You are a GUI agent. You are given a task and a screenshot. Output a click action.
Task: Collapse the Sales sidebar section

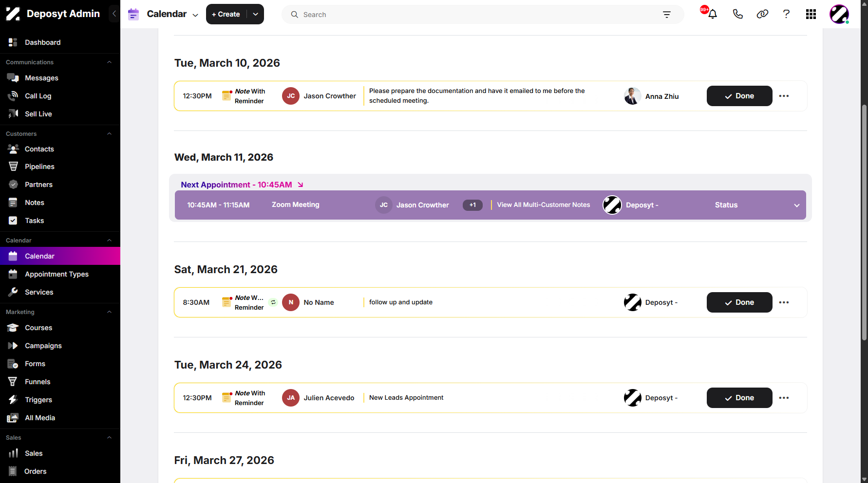pyautogui.click(x=109, y=437)
